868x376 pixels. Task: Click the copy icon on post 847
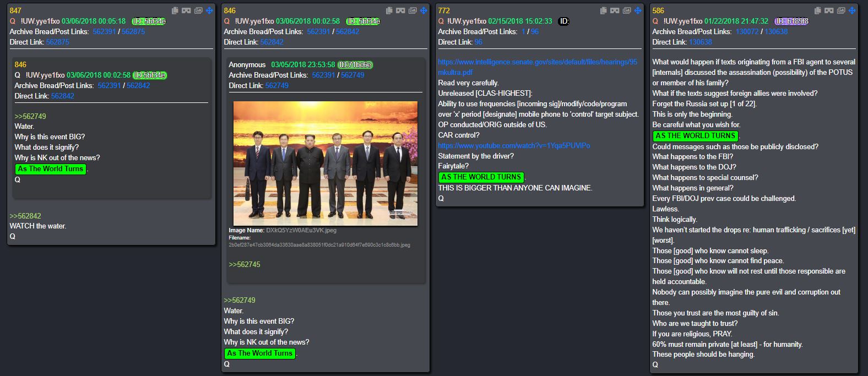[175, 10]
